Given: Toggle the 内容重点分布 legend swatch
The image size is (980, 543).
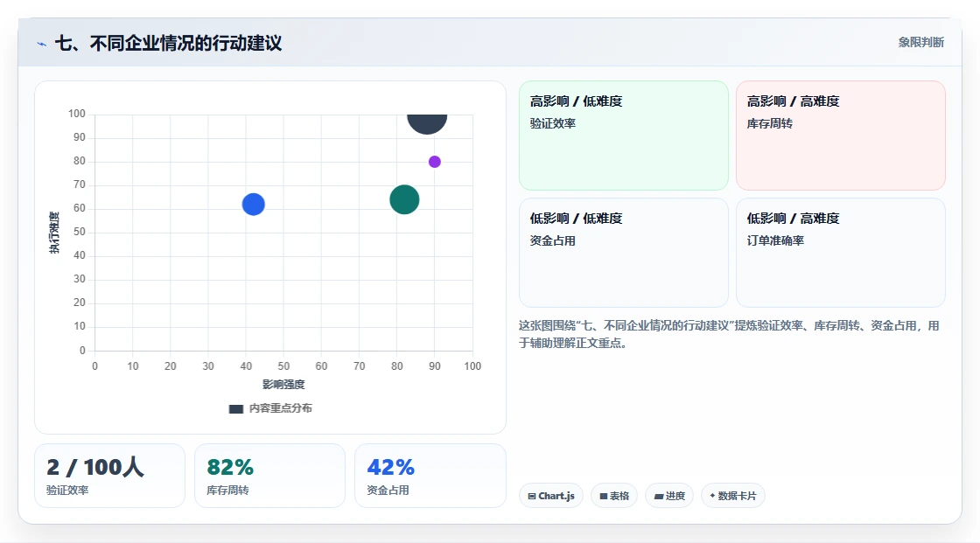Looking at the screenshot, I should pos(235,408).
